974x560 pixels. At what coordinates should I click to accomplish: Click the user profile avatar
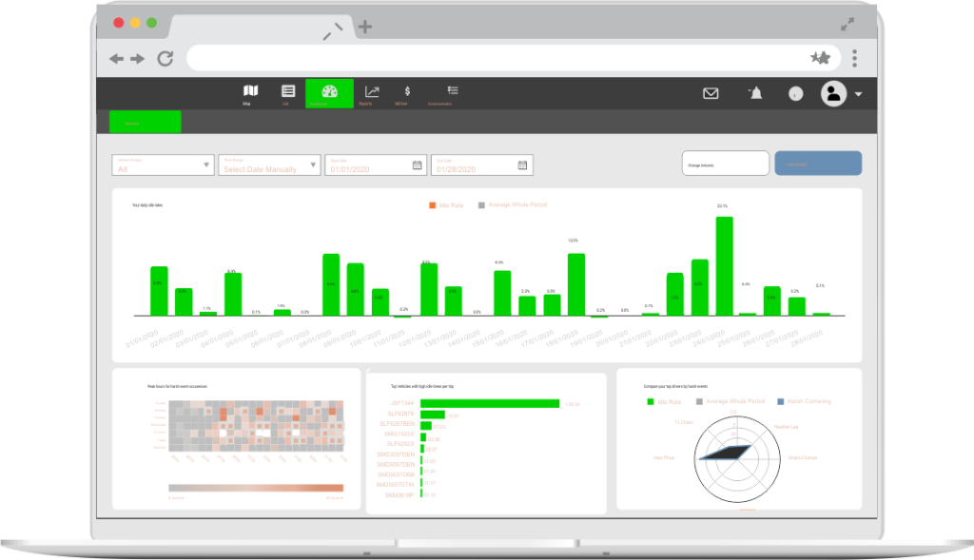click(x=833, y=93)
